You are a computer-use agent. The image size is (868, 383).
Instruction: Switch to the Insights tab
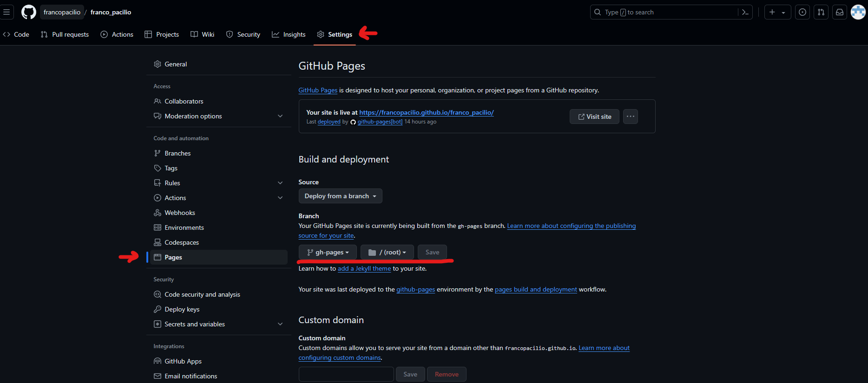coord(289,34)
